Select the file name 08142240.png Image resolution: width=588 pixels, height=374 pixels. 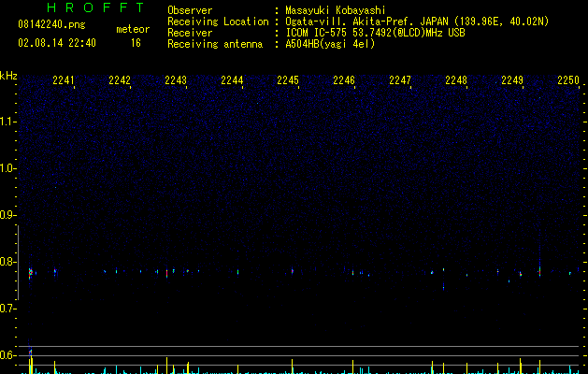coord(51,25)
